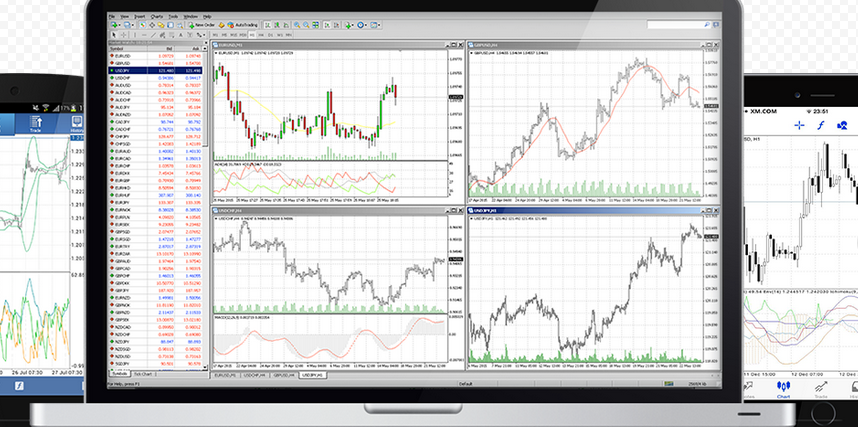Select the Cursor arrow tool

(114, 34)
